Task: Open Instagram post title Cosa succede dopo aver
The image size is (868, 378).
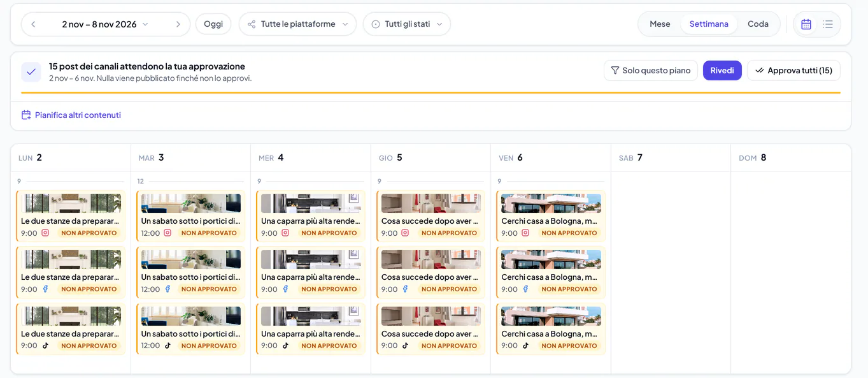Action: point(431,221)
